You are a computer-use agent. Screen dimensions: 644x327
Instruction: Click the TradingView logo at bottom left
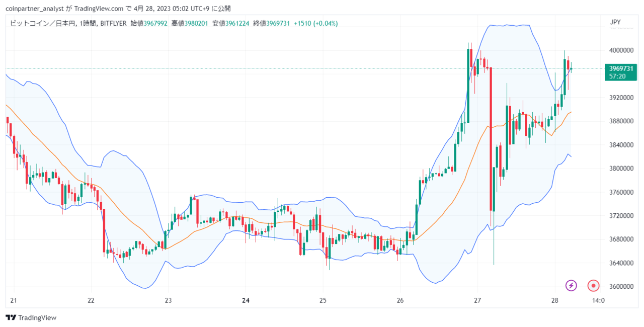pos(31,317)
